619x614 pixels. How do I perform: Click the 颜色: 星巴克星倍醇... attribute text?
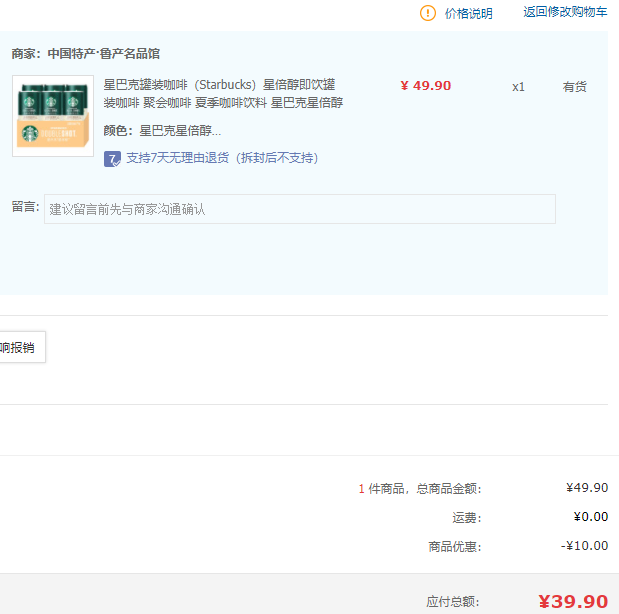pyautogui.click(x=162, y=130)
